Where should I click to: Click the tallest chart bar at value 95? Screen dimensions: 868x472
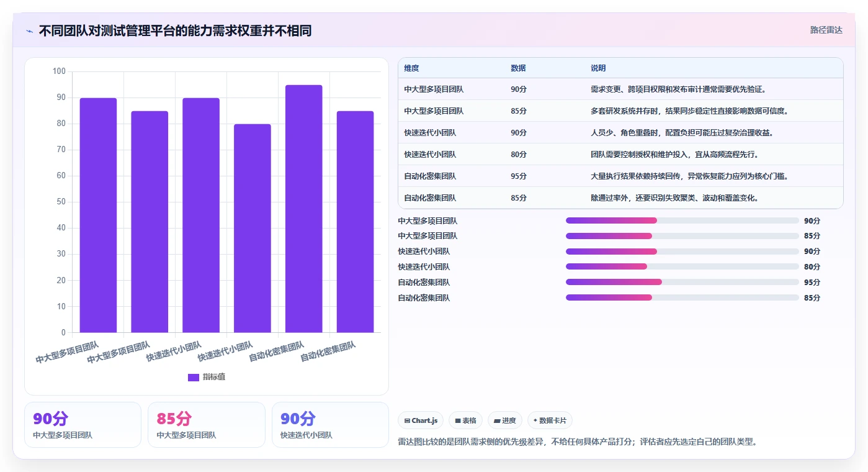pos(304,209)
